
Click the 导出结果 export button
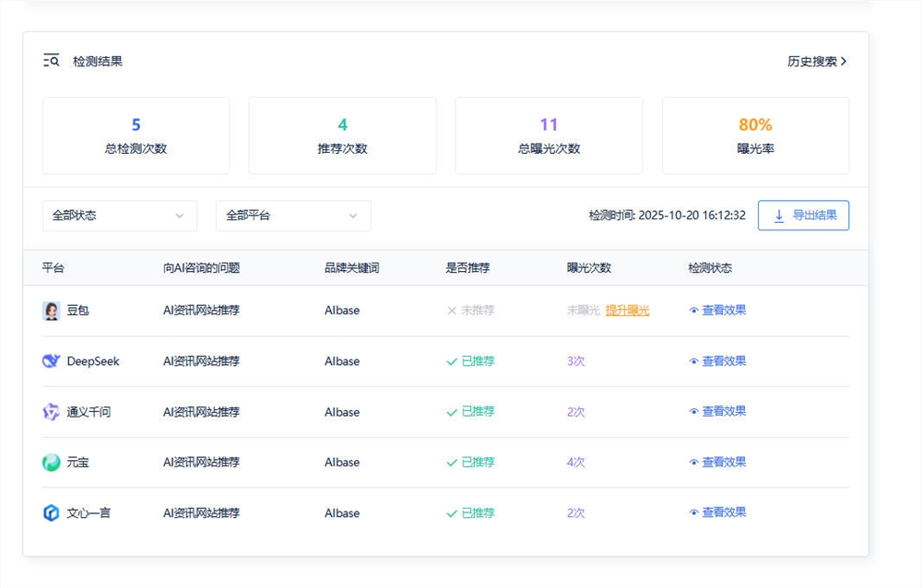(802, 216)
